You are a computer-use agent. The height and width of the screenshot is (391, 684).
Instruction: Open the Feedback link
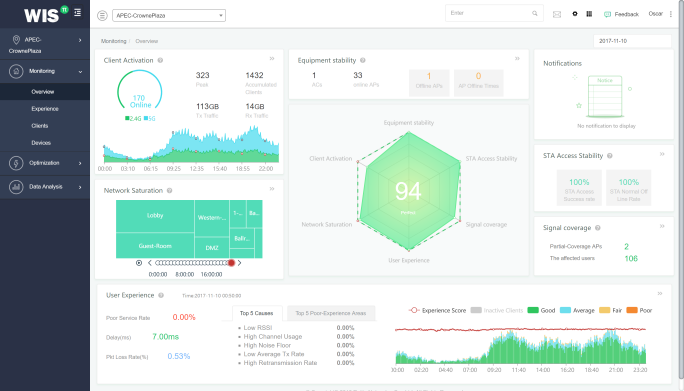pos(621,14)
